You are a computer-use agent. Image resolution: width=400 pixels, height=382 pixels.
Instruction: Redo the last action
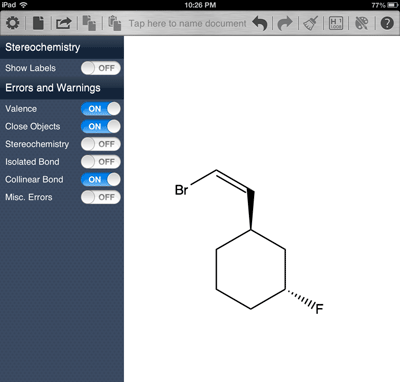tap(285, 23)
